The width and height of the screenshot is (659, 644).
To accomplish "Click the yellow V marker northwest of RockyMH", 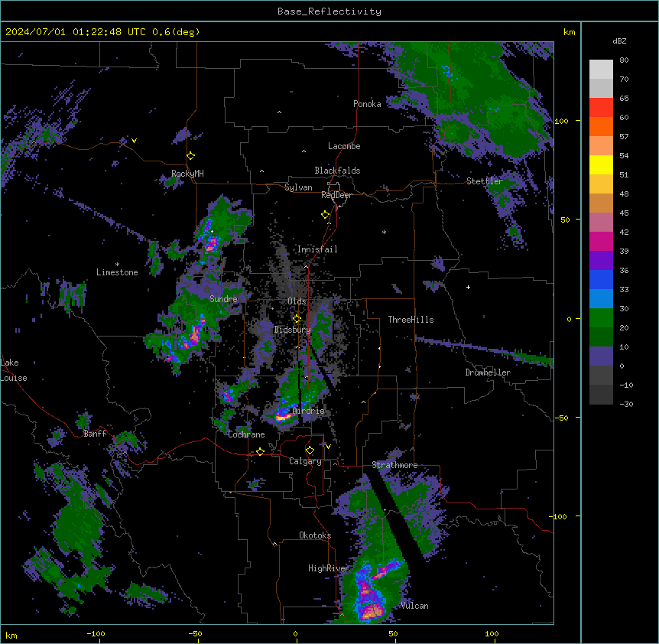I will (x=134, y=141).
